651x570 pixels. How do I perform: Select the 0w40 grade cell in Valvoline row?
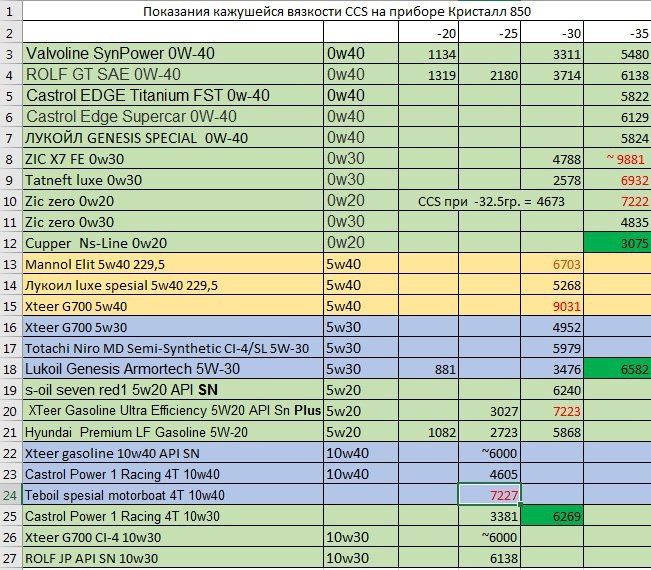click(361, 53)
